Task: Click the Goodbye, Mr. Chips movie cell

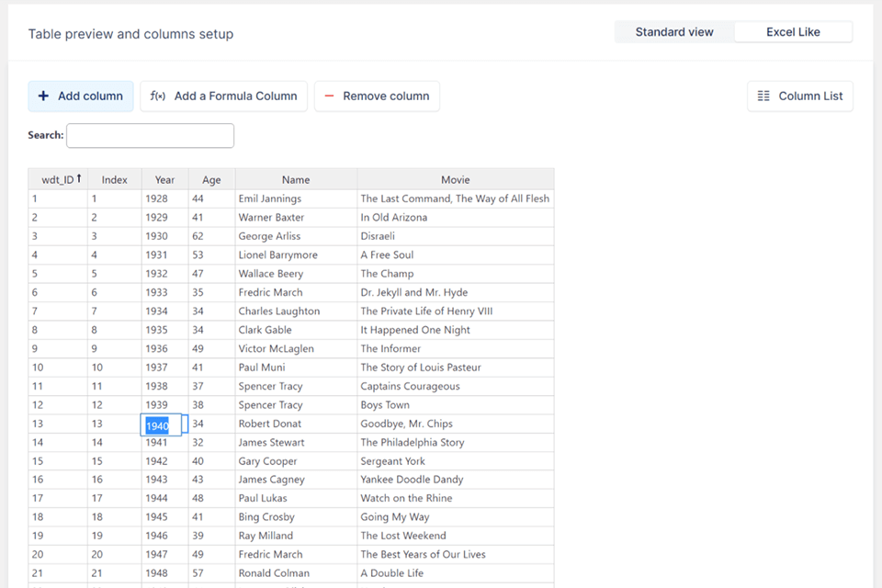Action: click(x=406, y=424)
